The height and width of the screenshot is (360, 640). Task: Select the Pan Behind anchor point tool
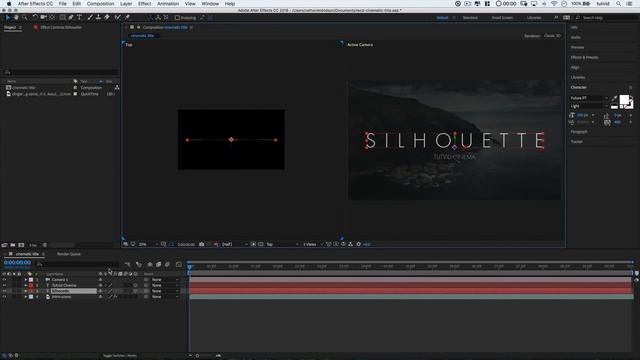pyautogui.click(x=52, y=18)
